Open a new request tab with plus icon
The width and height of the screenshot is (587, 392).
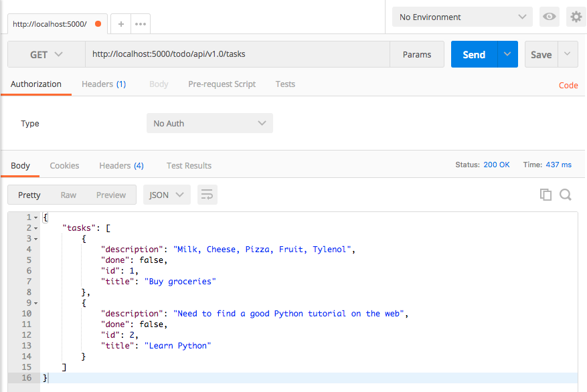pos(121,24)
